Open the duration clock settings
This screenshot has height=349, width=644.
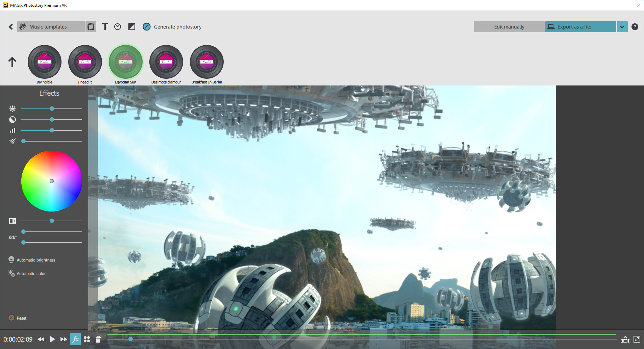click(117, 27)
